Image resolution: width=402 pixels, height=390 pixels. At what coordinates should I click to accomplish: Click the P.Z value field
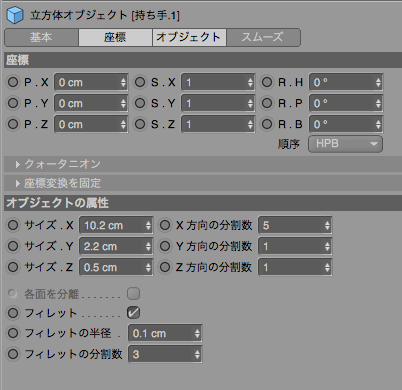point(91,124)
